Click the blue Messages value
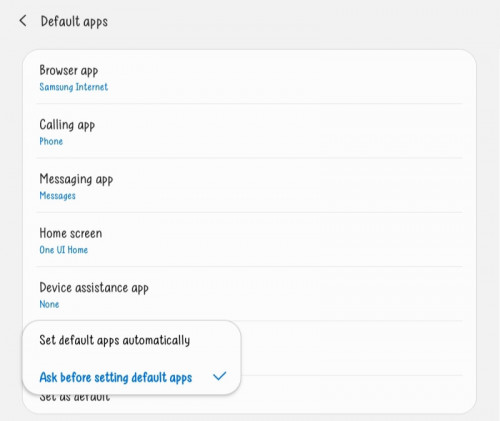The height and width of the screenshot is (421, 500). point(57,196)
